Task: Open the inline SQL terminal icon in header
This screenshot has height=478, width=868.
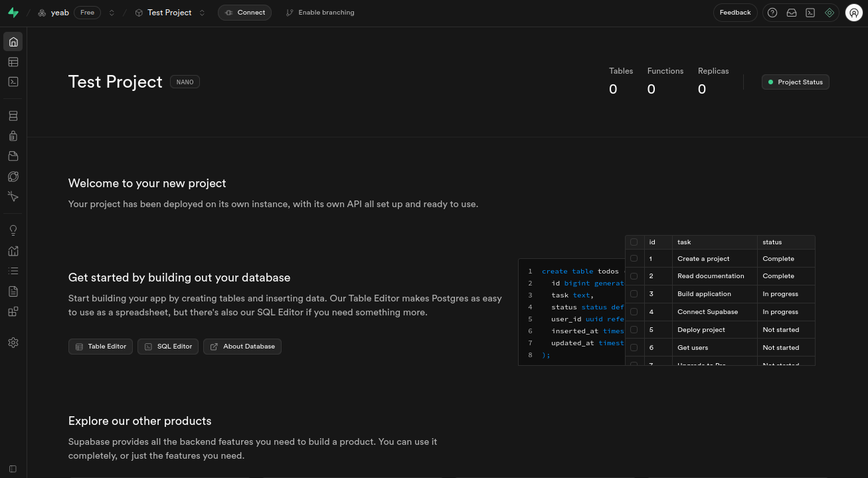Action: click(810, 13)
